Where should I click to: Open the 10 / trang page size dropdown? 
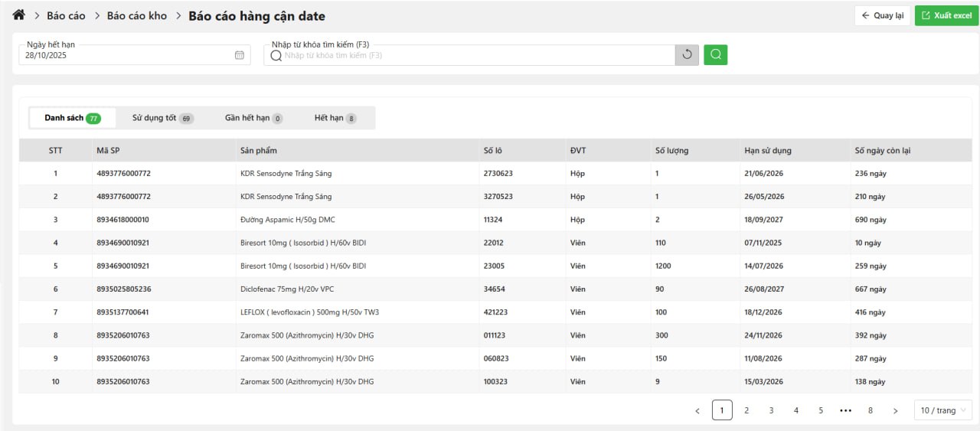pyautogui.click(x=942, y=410)
